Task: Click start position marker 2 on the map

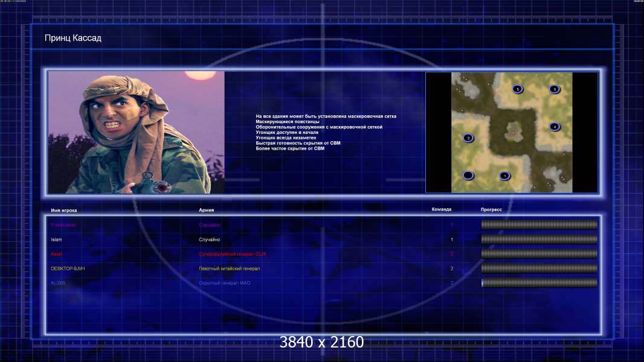Action: pyautogui.click(x=468, y=138)
